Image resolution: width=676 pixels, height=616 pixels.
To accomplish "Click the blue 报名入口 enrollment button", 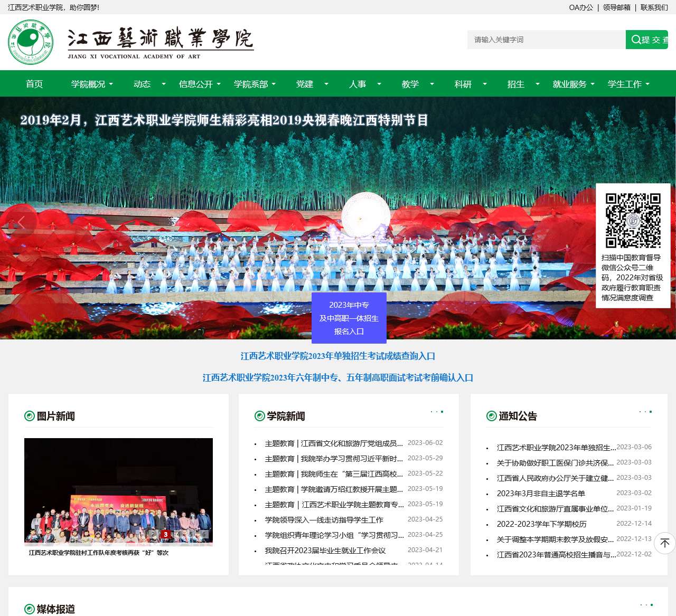I will click(x=350, y=318).
